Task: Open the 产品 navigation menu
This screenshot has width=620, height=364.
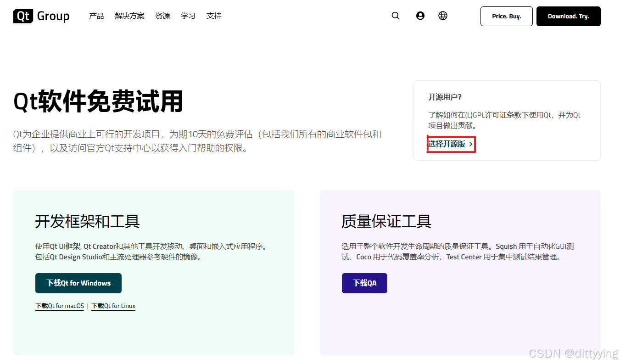Action: point(96,16)
